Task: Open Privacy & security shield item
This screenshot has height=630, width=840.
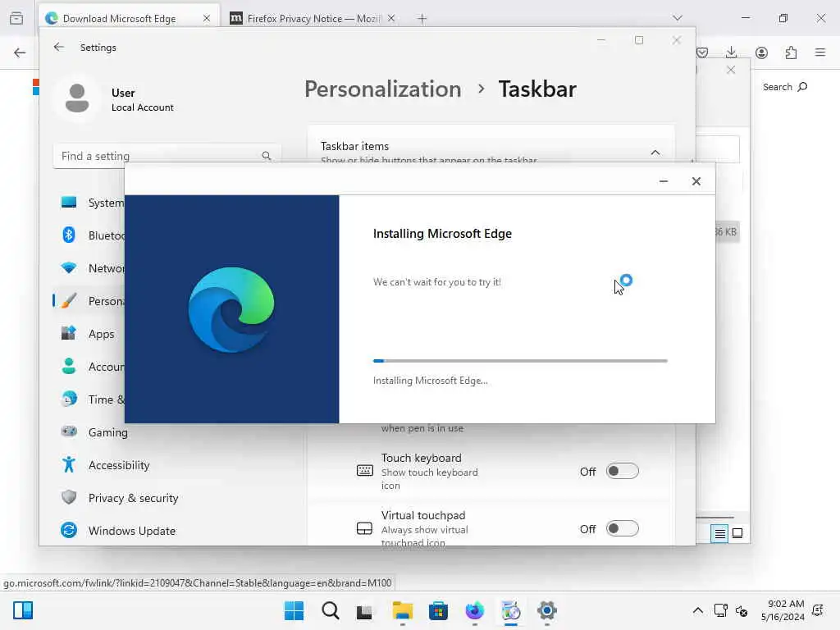Action: click(119, 498)
